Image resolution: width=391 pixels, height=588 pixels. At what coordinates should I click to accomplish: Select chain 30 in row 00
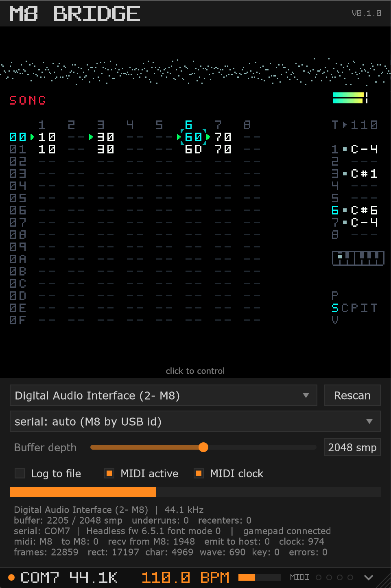[105, 137]
